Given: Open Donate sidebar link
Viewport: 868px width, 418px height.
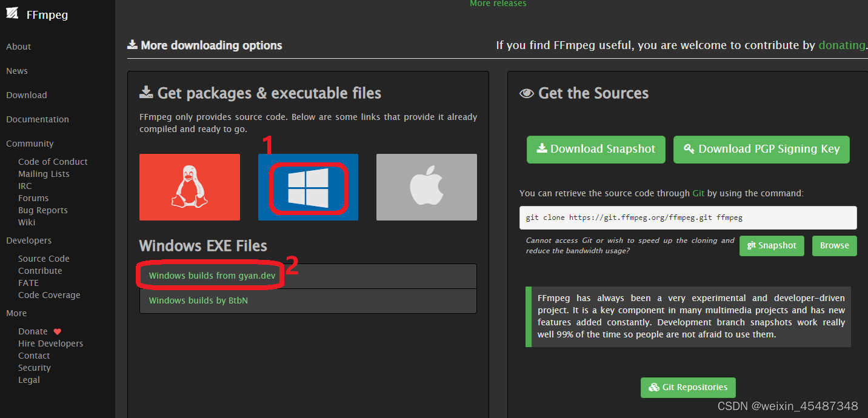Looking at the screenshot, I should (33, 331).
